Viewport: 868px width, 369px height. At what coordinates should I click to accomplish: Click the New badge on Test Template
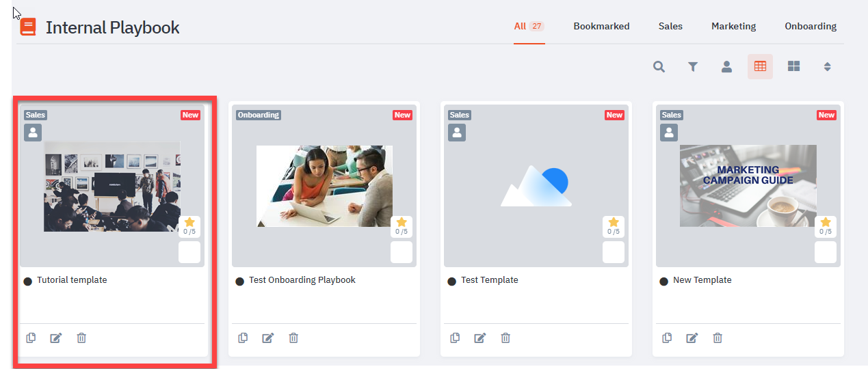(x=614, y=115)
